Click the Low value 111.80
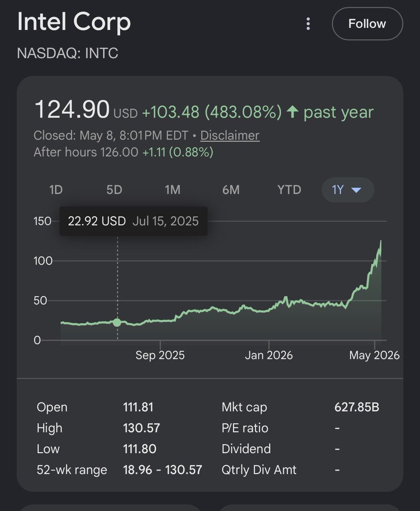The image size is (420, 511). 140,449
